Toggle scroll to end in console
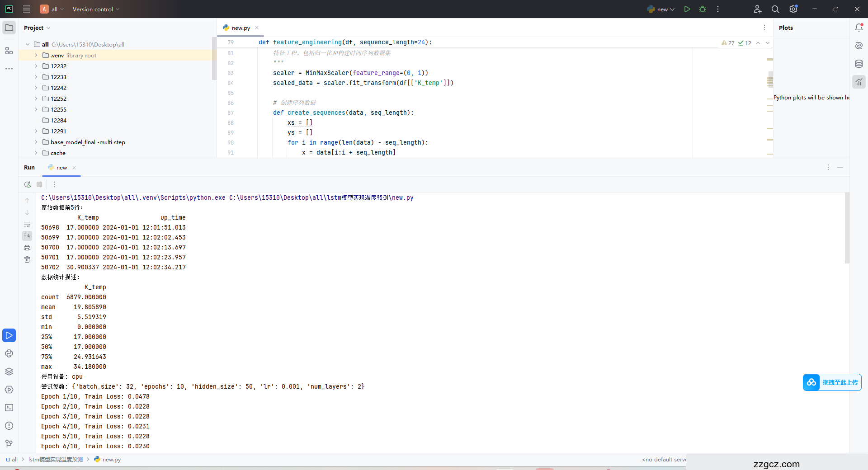868x470 pixels. point(27,236)
